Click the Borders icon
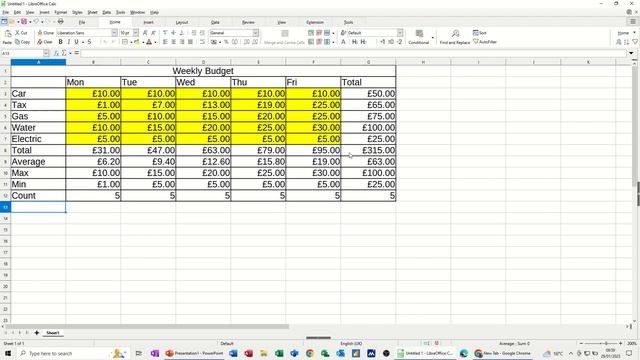640x360 pixels. tap(124, 42)
